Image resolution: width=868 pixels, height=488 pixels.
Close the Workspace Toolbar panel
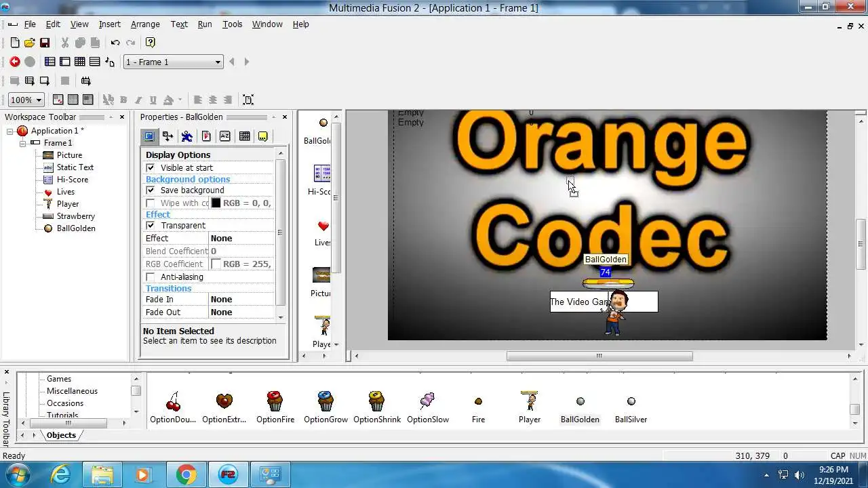pos(122,117)
